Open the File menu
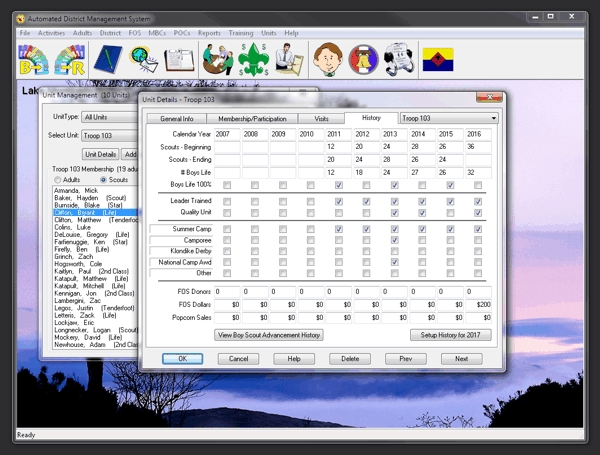This screenshot has width=600, height=455. click(25, 33)
